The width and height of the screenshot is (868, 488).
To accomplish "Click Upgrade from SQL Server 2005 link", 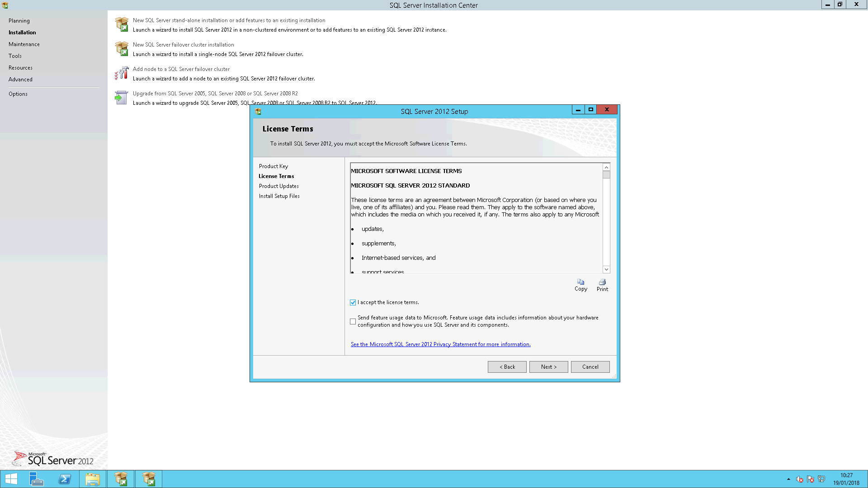I will coord(215,94).
